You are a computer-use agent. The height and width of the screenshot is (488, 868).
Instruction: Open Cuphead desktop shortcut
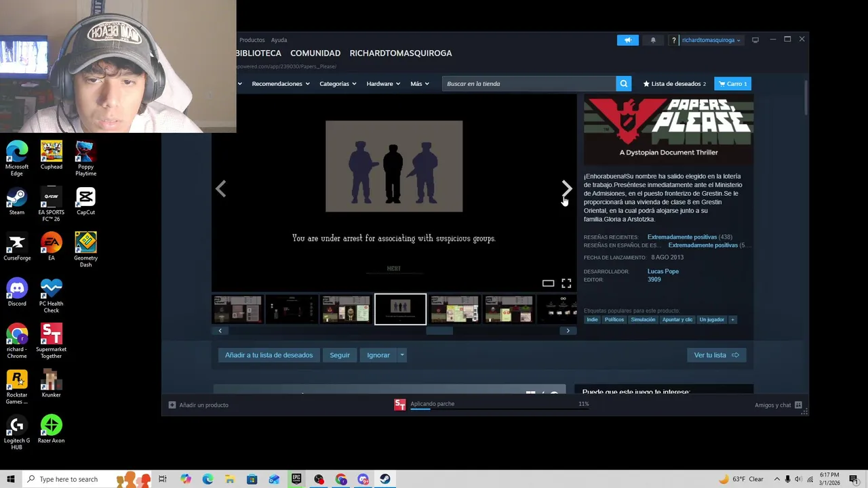52,155
